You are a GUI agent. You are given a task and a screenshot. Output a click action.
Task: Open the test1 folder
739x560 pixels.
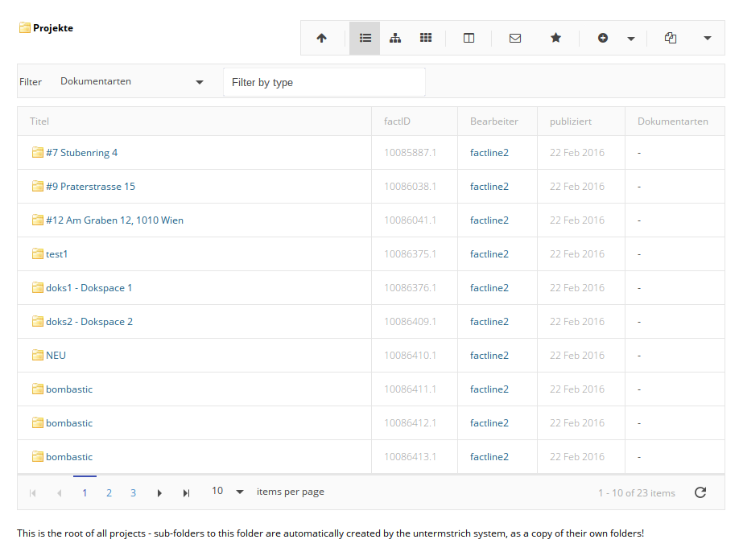coord(56,253)
